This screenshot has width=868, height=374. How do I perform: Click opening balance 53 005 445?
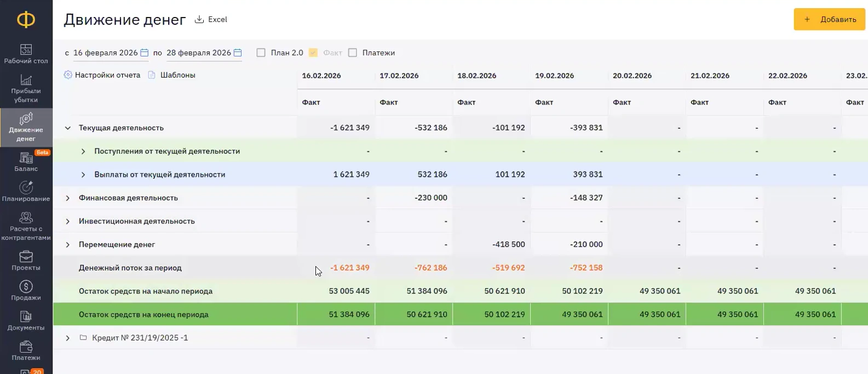(349, 291)
